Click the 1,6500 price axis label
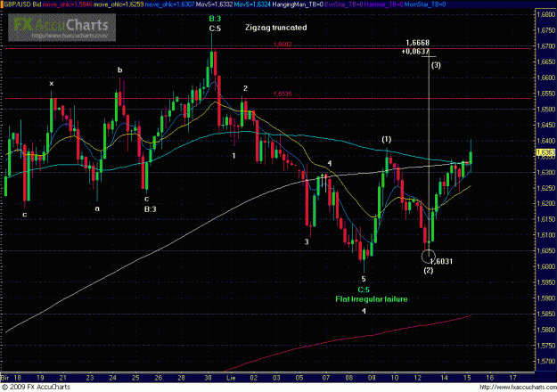 tap(546, 110)
